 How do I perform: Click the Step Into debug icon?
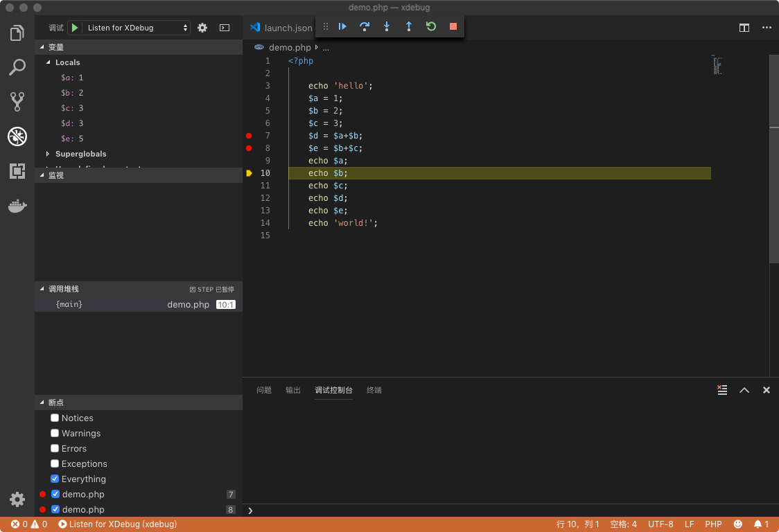pos(387,26)
